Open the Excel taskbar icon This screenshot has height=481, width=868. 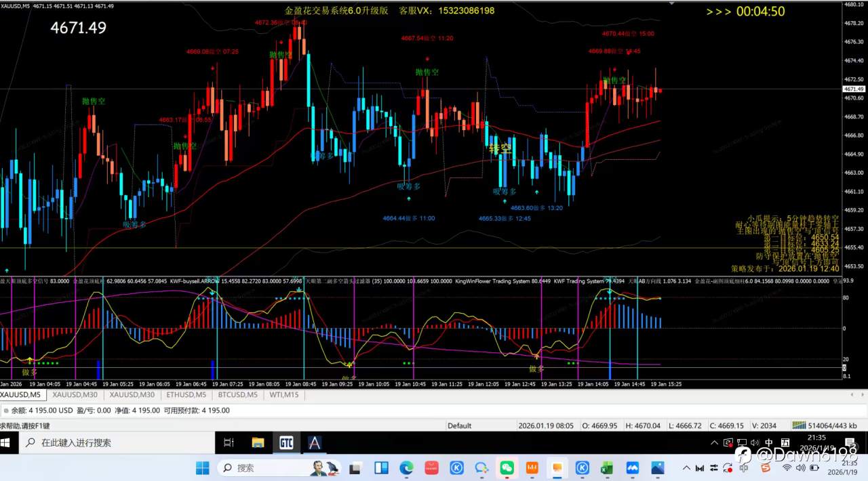(x=607, y=468)
